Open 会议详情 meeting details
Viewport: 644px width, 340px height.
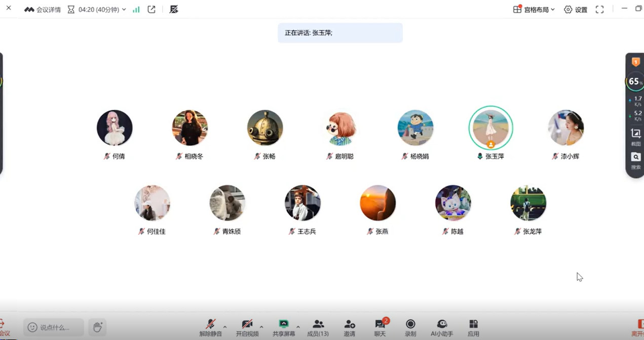pyautogui.click(x=43, y=10)
